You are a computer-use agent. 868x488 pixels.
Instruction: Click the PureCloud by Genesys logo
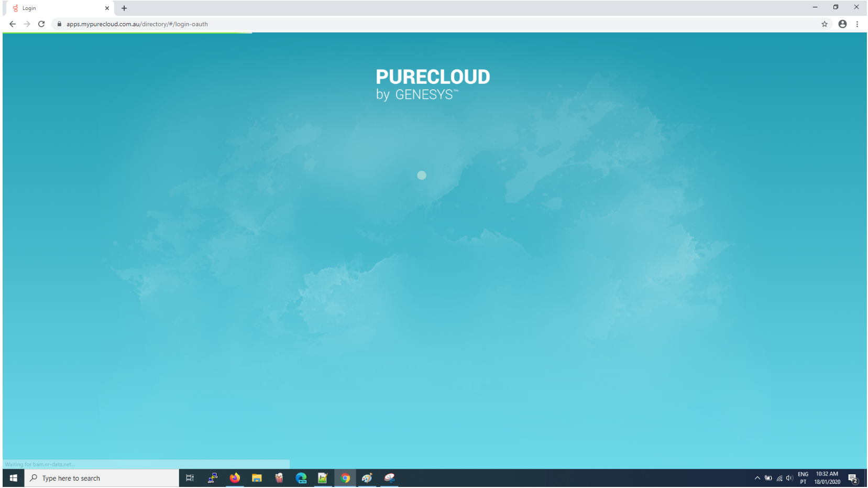(x=433, y=84)
